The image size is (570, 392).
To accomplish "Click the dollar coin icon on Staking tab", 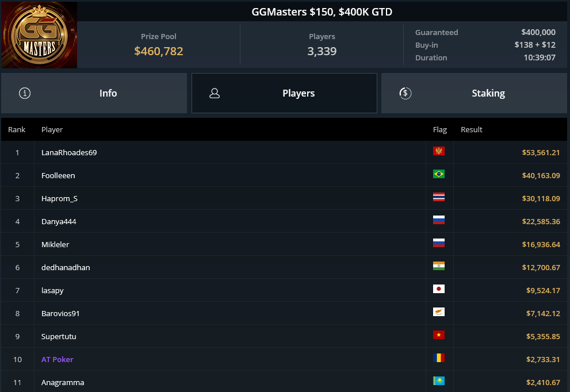I will point(405,93).
